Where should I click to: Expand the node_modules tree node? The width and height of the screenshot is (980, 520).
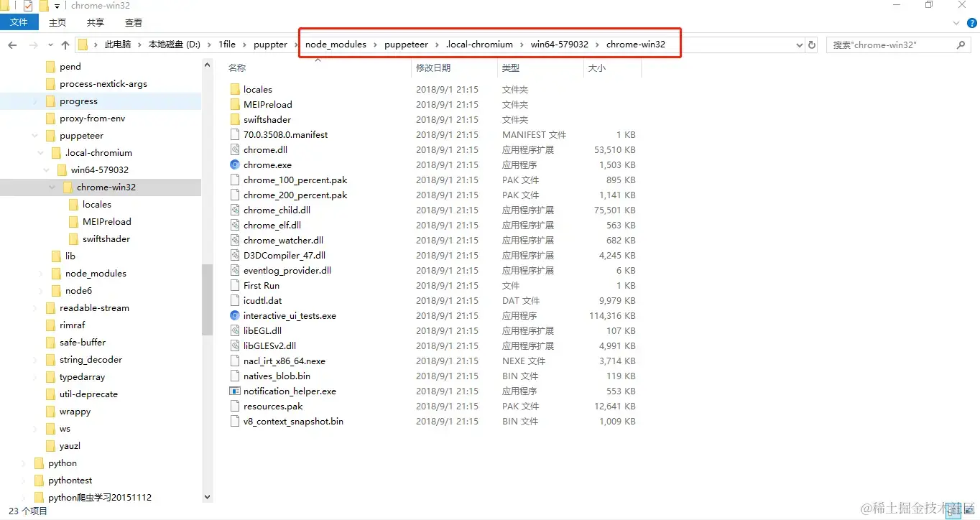point(40,274)
